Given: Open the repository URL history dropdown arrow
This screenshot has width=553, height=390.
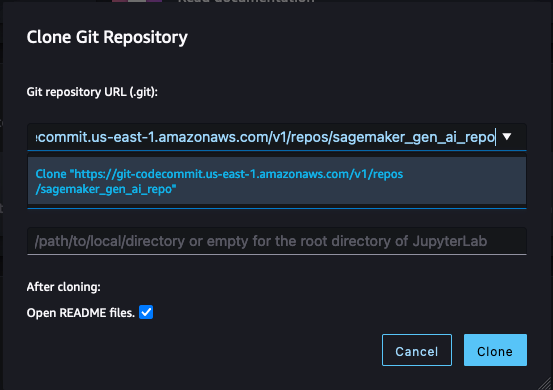Looking at the screenshot, I should [507, 137].
